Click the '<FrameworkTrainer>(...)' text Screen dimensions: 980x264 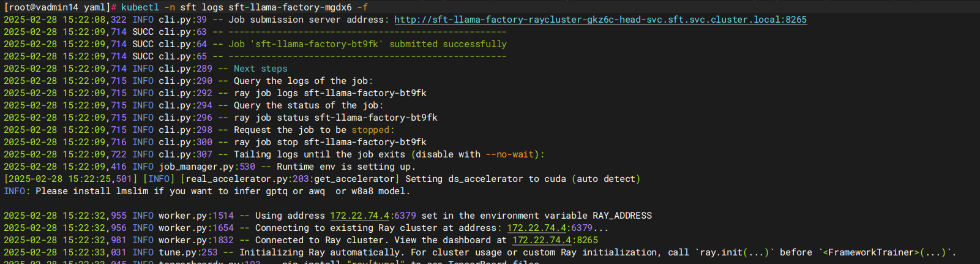click(x=886, y=252)
